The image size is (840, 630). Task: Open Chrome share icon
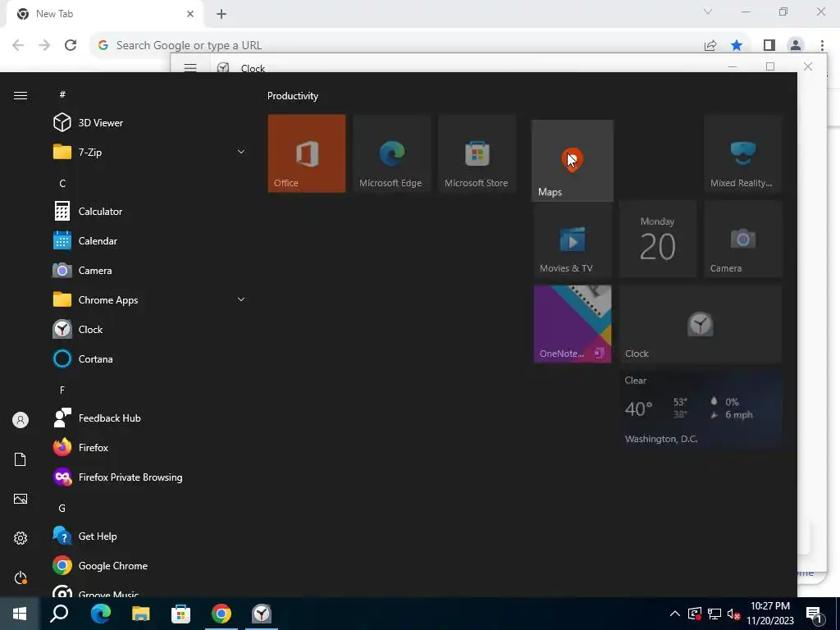pos(710,46)
